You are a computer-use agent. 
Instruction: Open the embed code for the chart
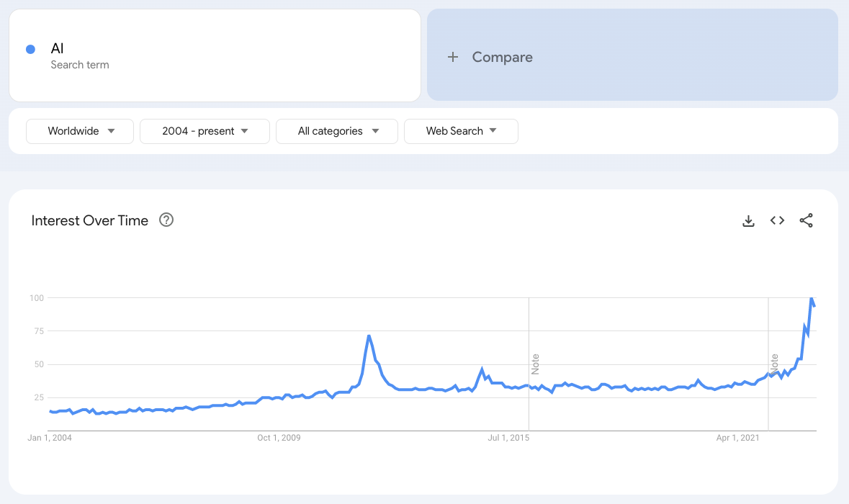[777, 220]
